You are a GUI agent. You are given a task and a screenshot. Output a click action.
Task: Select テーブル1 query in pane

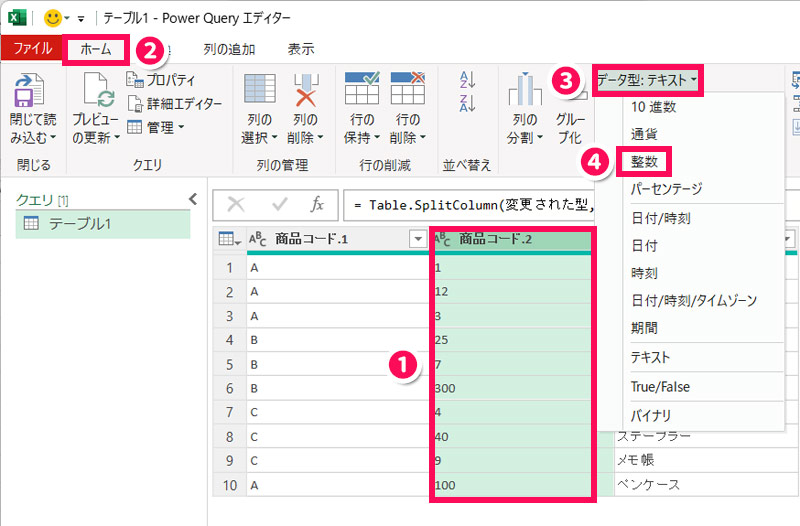(x=103, y=224)
